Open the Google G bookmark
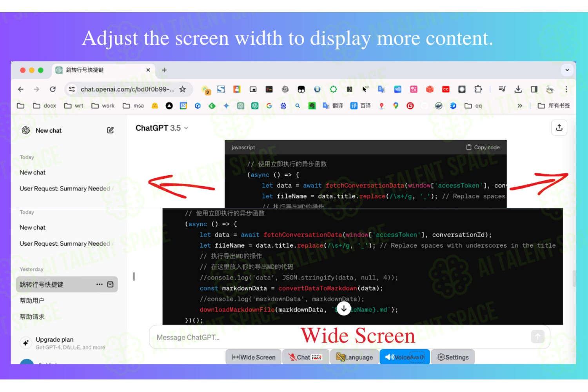This screenshot has height=392, width=588. [x=269, y=106]
